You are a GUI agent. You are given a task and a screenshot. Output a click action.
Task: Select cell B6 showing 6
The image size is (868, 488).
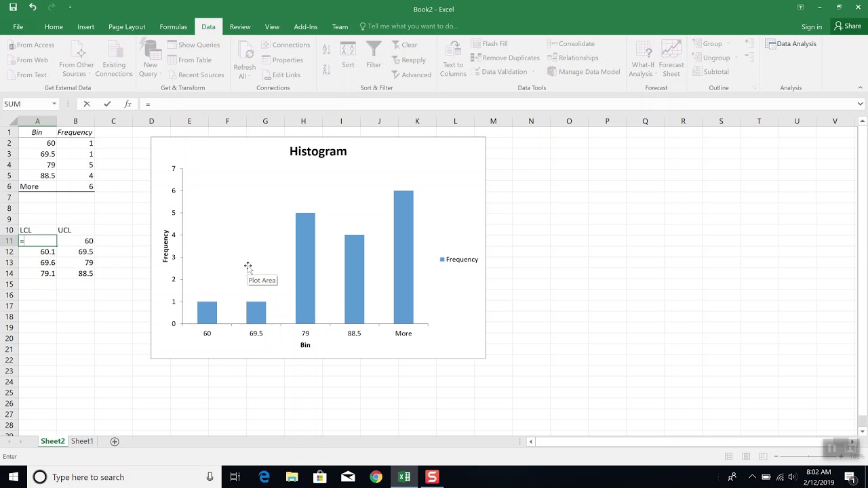pyautogui.click(x=75, y=186)
